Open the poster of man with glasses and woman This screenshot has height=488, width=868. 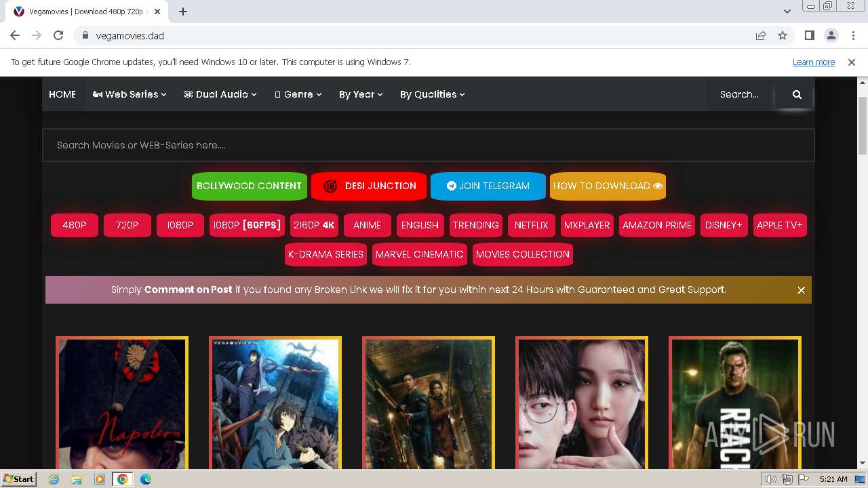pyautogui.click(x=582, y=403)
